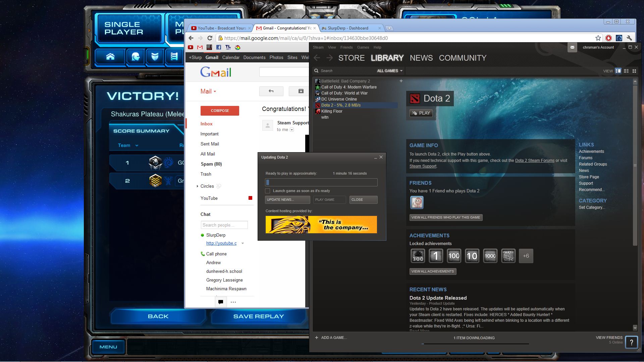Click the StarCraft home icon button

(x=110, y=57)
